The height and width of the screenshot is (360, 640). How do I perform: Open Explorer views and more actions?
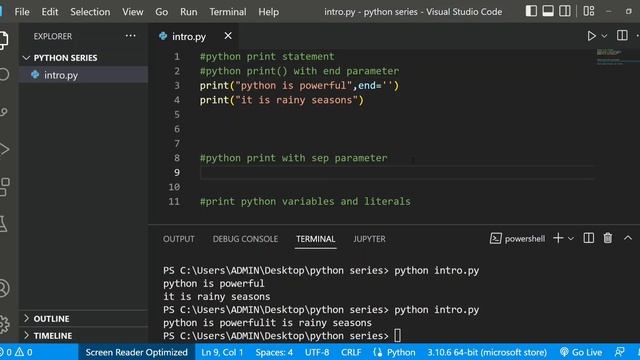coord(130,36)
